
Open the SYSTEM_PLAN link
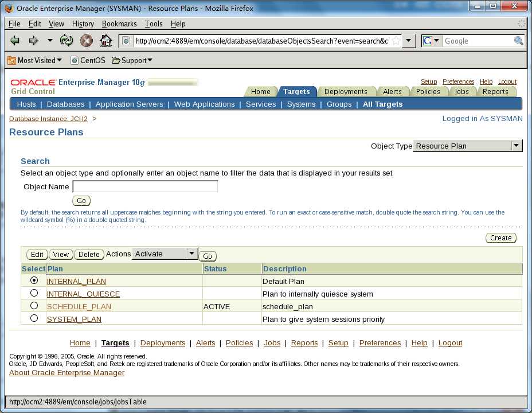(x=74, y=320)
